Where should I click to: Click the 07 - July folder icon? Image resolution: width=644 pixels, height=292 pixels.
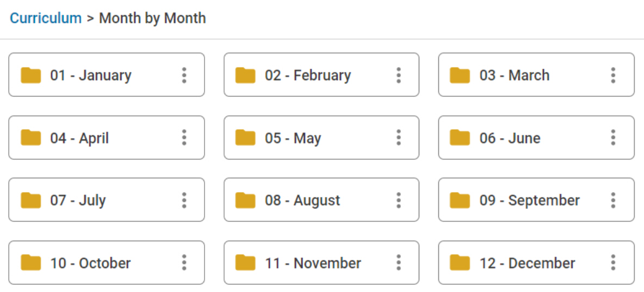(x=31, y=200)
